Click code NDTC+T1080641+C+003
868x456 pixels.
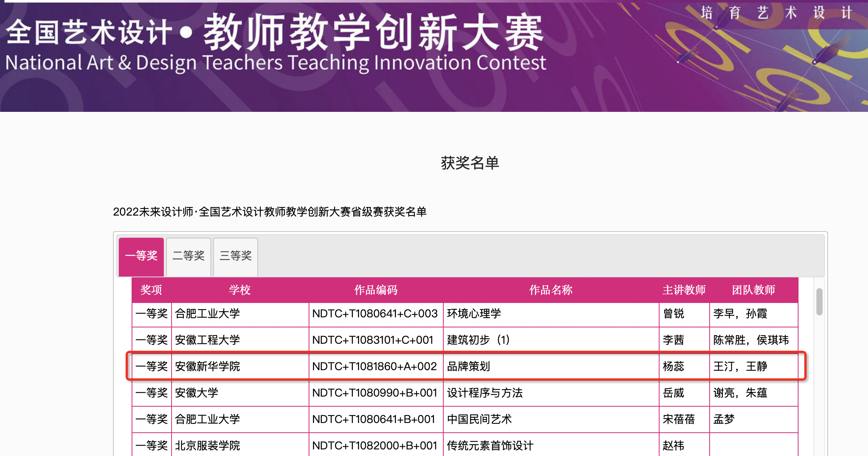click(x=375, y=314)
